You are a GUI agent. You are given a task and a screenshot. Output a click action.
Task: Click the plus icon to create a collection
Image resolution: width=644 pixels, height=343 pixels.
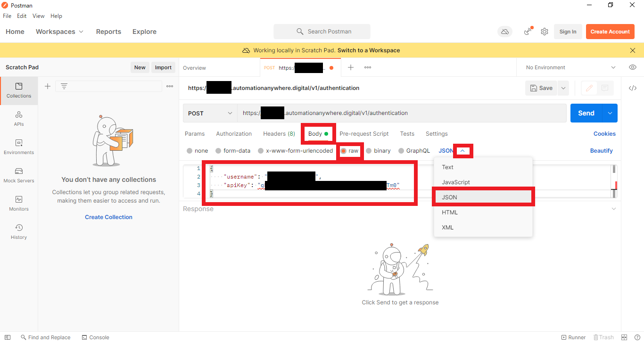(47, 86)
